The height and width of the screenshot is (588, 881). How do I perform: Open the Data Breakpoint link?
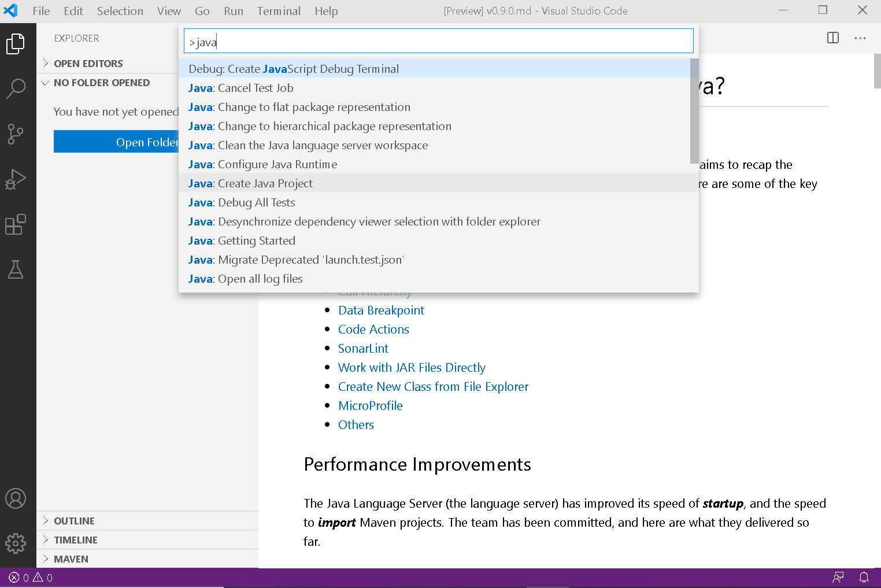[x=381, y=310]
